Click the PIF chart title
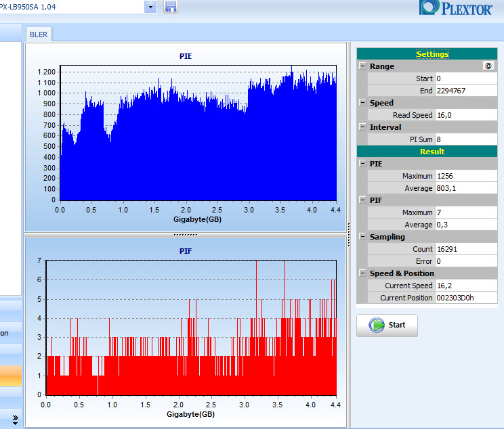The image size is (504, 429). click(x=186, y=251)
